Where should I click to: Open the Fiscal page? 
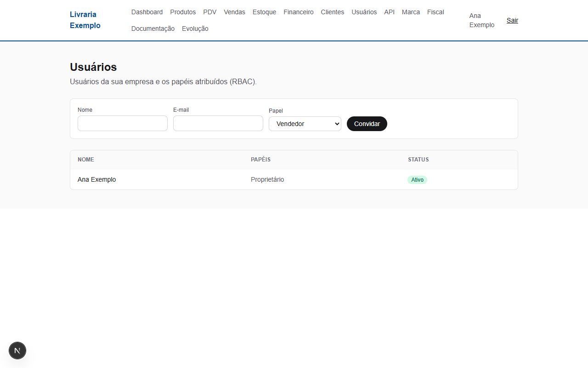(x=435, y=12)
